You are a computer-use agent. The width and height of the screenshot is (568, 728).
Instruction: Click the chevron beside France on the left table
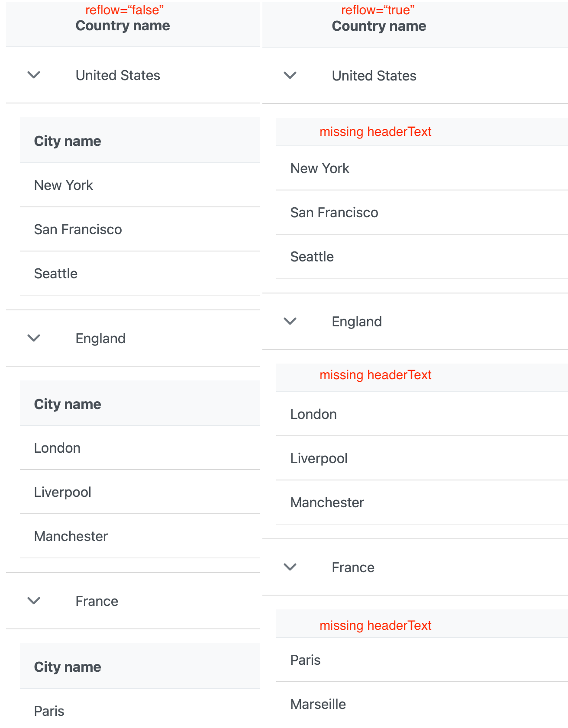click(x=34, y=601)
